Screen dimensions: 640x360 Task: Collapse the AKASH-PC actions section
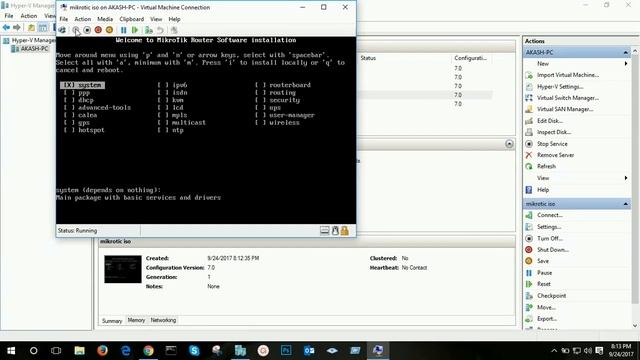pyautogui.click(x=625, y=53)
